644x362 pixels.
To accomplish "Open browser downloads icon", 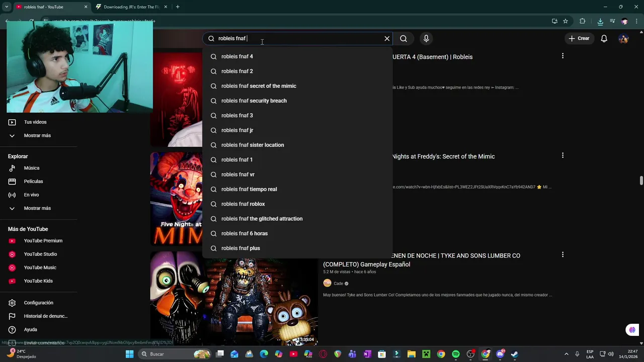I will click(x=600, y=21).
